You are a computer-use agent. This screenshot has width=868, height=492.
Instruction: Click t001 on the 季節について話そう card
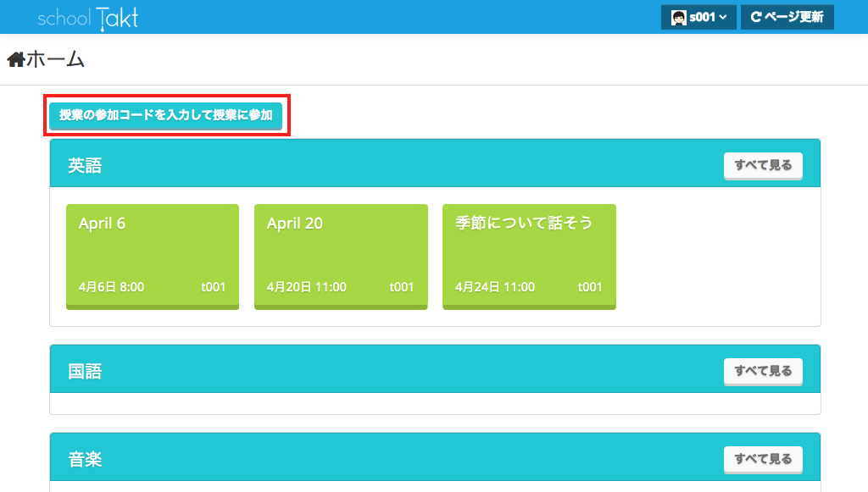tap(590, 287)
